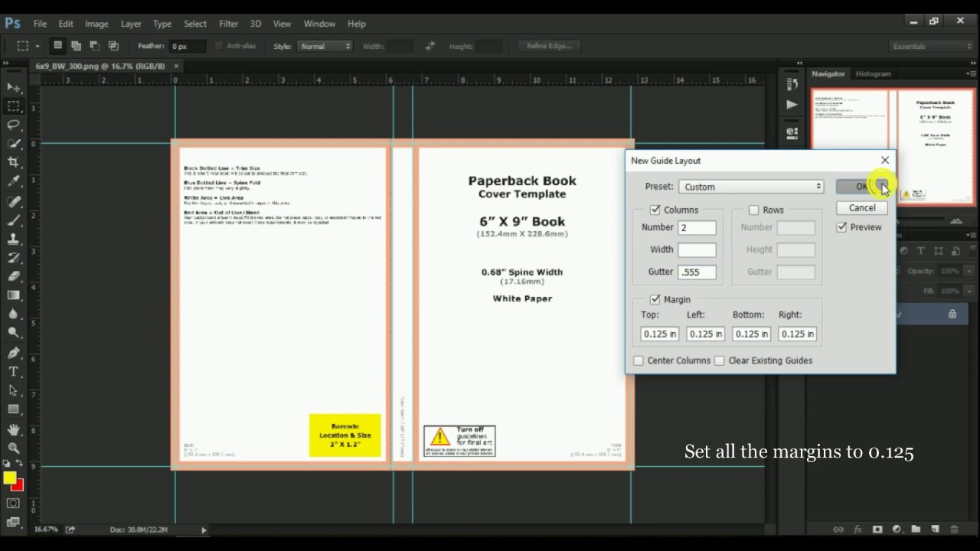The image size is (980, 551).
Task: Open the Actions panel play icon
Action: pos(792,104)
